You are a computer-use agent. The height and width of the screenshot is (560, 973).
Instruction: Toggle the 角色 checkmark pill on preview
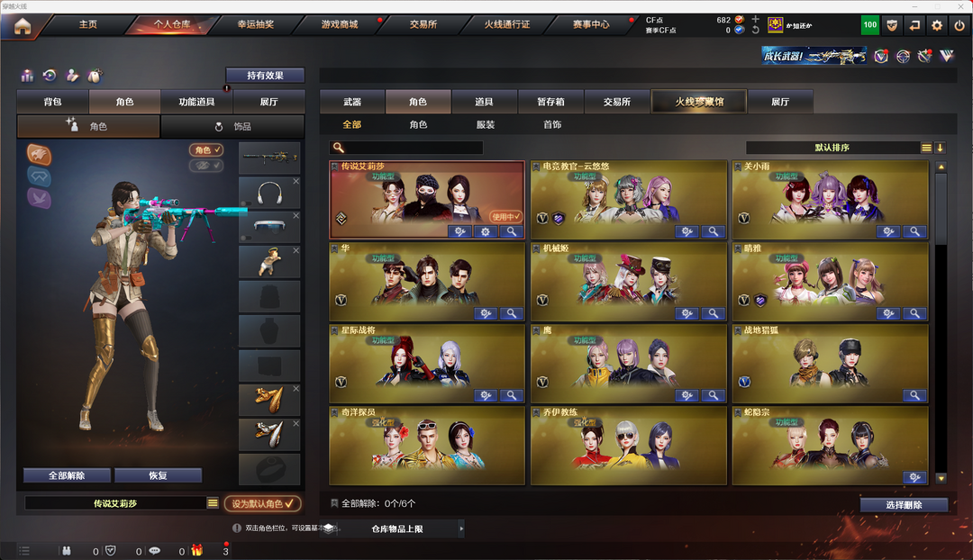click(x=206, y=149)
